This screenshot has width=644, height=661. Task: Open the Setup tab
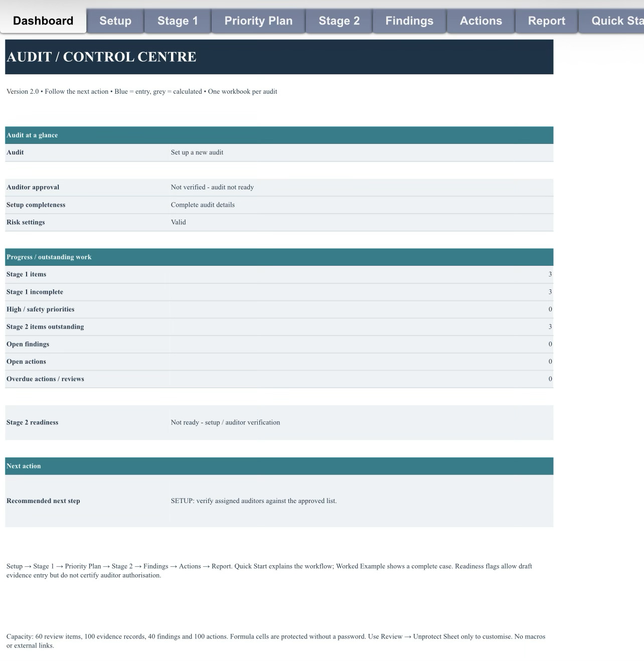(115, 21)
